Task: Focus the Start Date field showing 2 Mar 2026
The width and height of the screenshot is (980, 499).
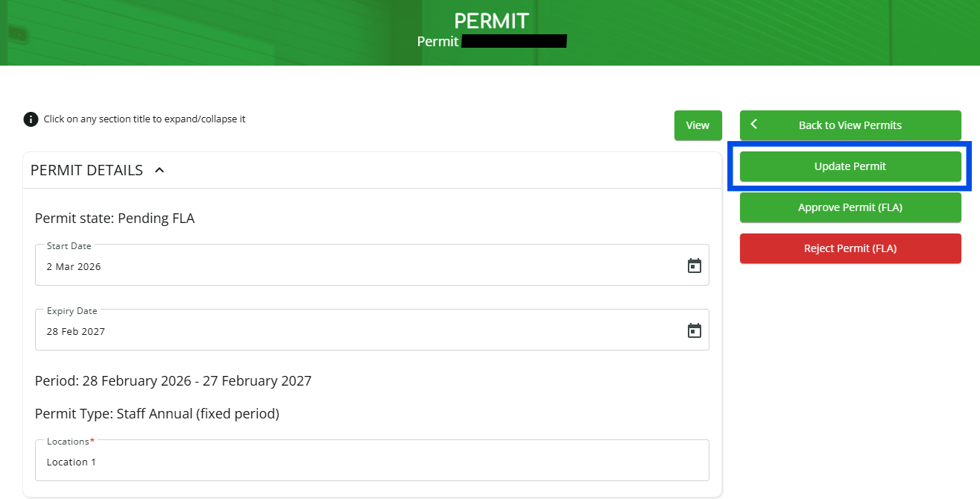Action: click(358, 266)
